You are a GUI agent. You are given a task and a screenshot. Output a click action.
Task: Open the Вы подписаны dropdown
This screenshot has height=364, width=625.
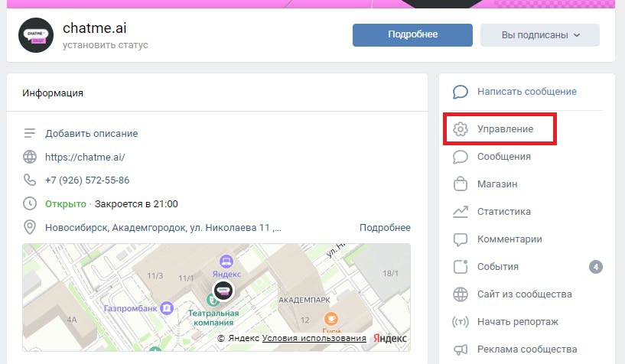tap(539, 34)
